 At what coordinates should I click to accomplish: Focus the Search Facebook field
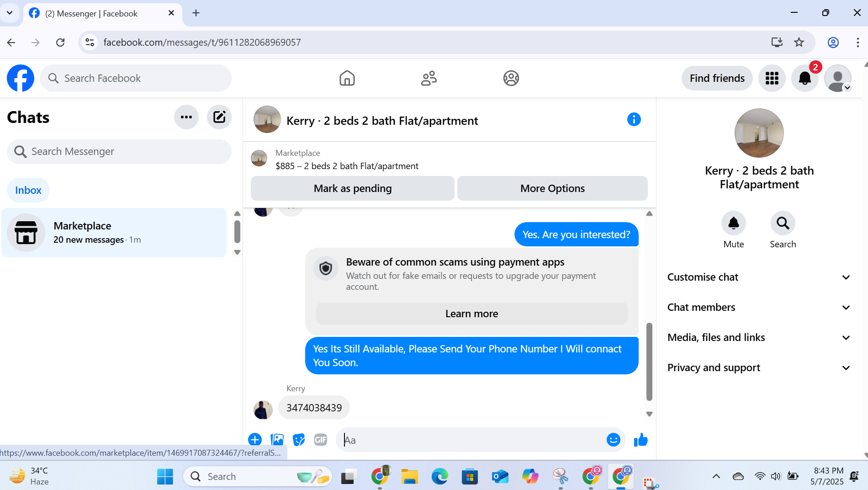pyautogui.click(x=136, y=78)
